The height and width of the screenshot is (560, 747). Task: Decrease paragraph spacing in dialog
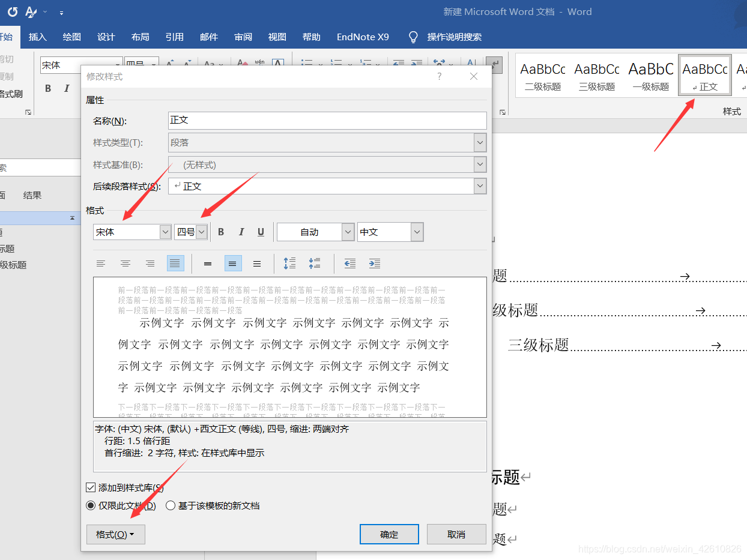point(315,263)
